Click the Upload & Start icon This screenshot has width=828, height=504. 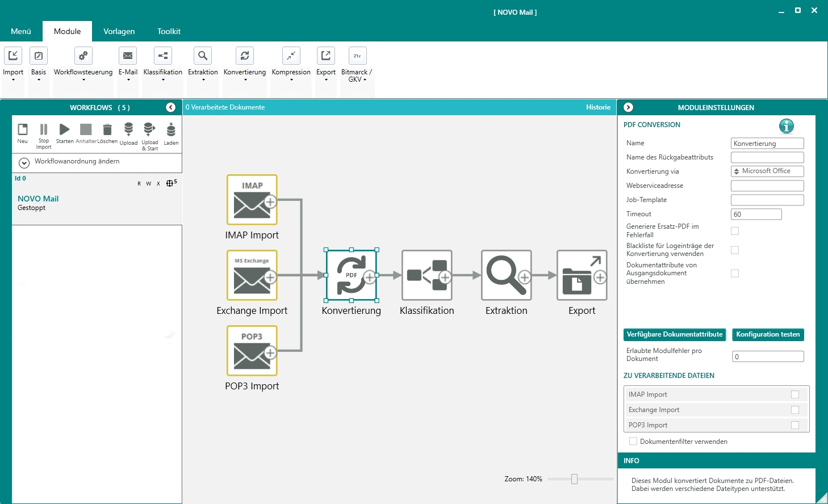(x=149, y=130)
